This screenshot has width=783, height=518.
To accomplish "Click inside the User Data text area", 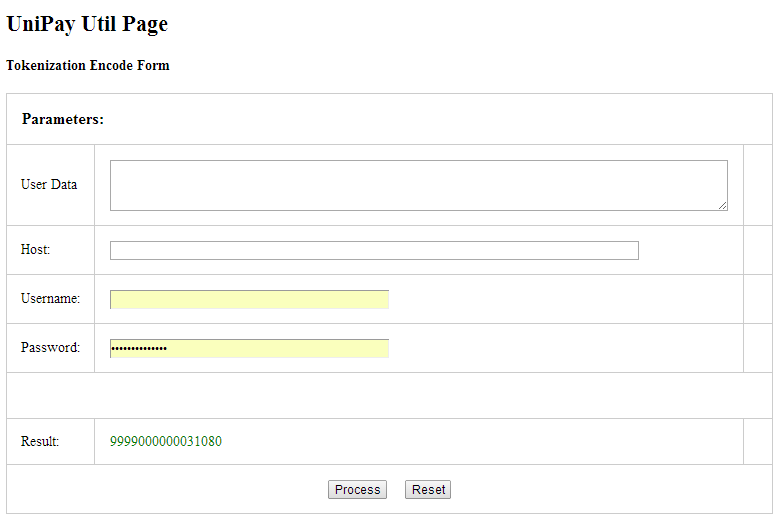I will pyautogui.click(x=418, y=185).
